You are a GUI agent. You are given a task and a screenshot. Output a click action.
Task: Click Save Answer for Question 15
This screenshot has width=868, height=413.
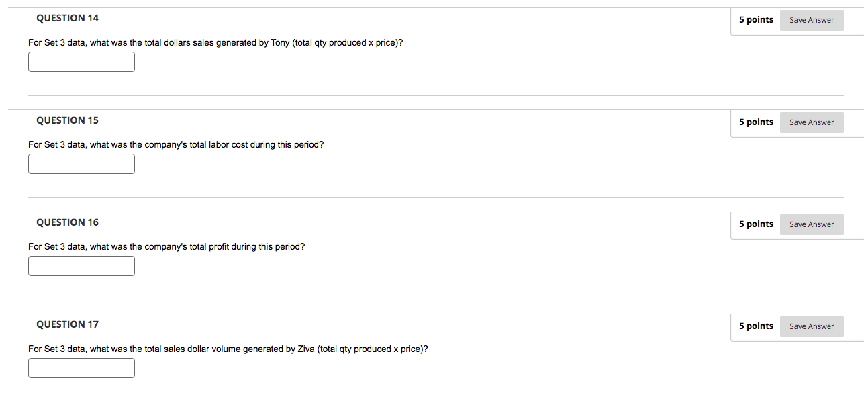point(811,122)
